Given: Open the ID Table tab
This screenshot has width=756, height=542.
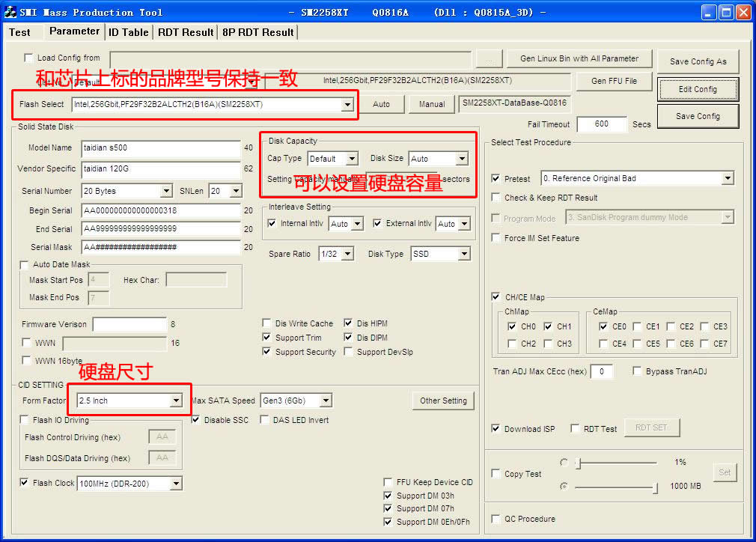Looking at the screenshot, I should (128, 32).
